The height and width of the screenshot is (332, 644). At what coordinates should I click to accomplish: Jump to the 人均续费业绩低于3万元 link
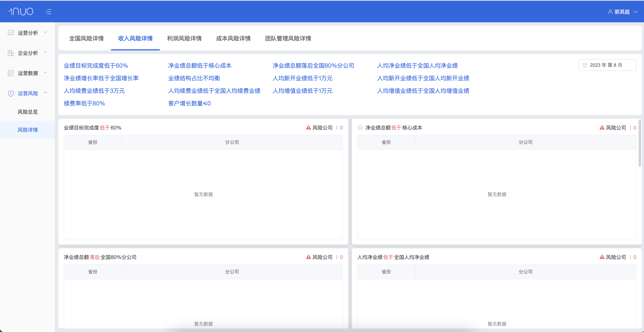[x=94, y=91]
